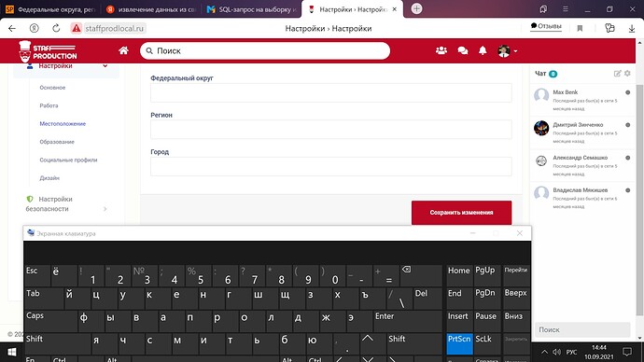The image size is (644, 362).
Task: Open the messages chat bubble icon
Action: (462, 50)
